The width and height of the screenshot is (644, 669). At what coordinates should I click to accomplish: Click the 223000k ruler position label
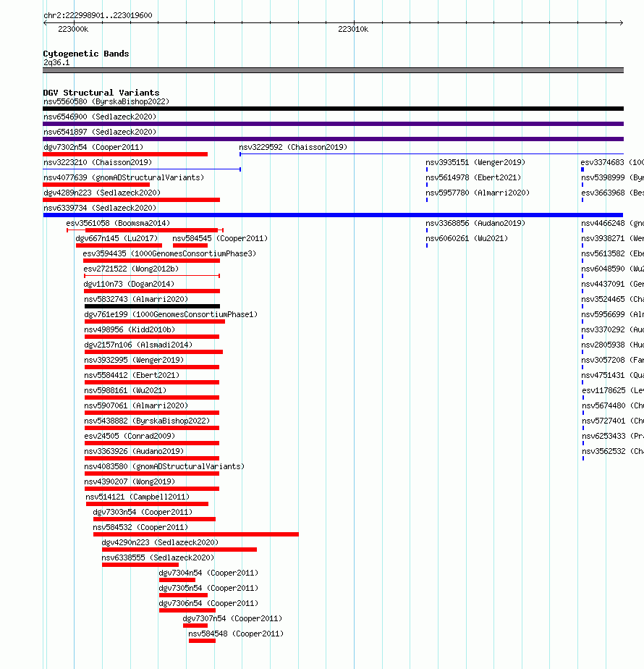(x=73, y=30)
